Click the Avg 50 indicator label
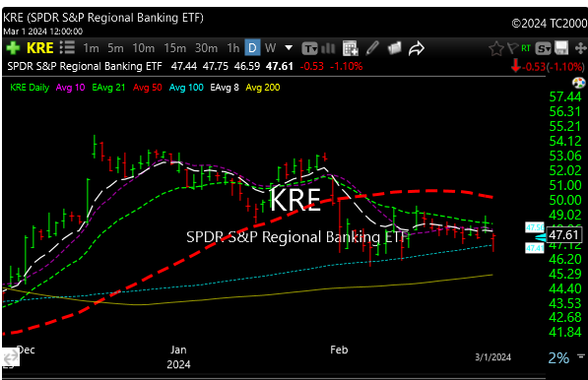The width and height of the screenshot is (588, 380). tap(148, 88)
